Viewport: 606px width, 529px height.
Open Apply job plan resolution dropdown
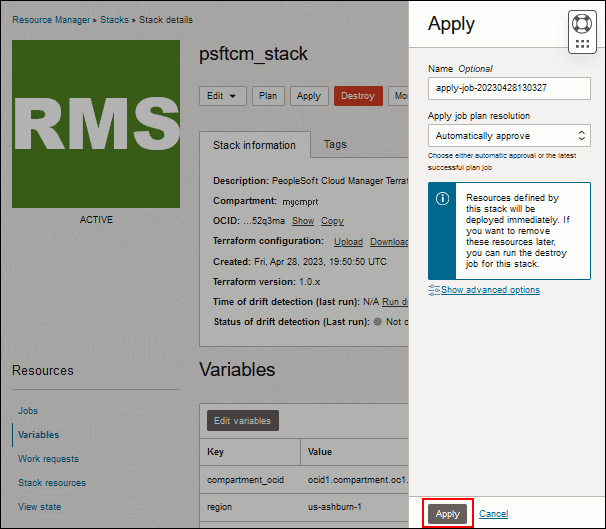tap(509, 136)
